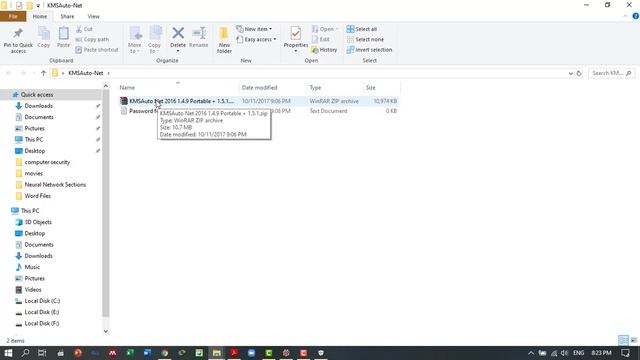The height and width of the screenshot is (360, 640).
Task: Open the Share ribbon tab
Action: 67,16
